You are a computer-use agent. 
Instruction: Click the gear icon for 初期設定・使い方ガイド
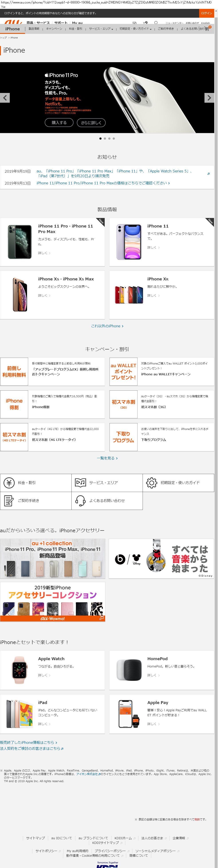(151, 482)
